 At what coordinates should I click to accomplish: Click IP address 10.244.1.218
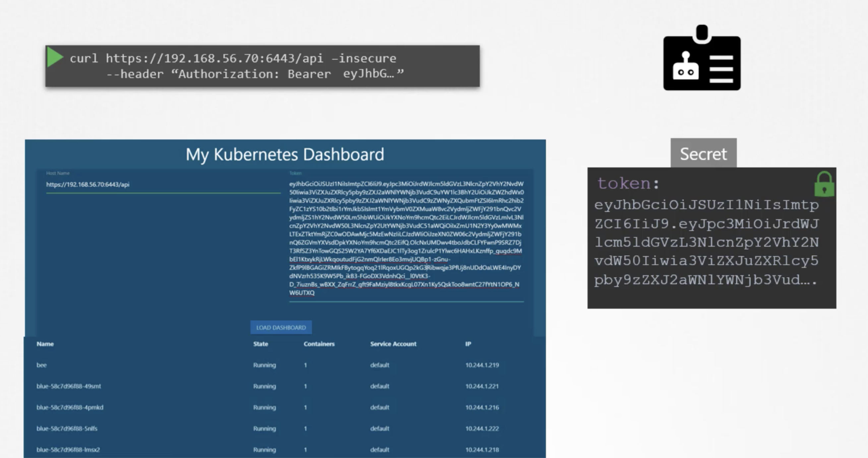tap(482, 450)
